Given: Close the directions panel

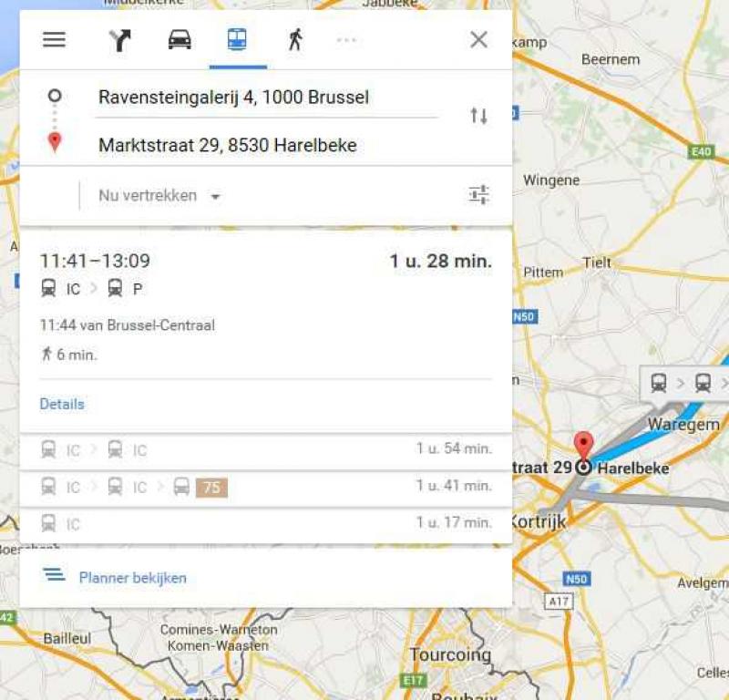Looking at the screenshot, I should tap(479, 39).
